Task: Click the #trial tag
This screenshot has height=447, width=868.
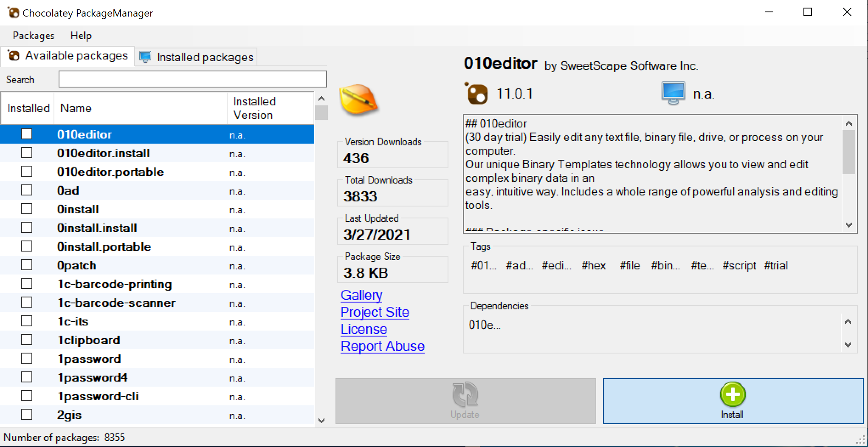Action: [x=776, y=266]
